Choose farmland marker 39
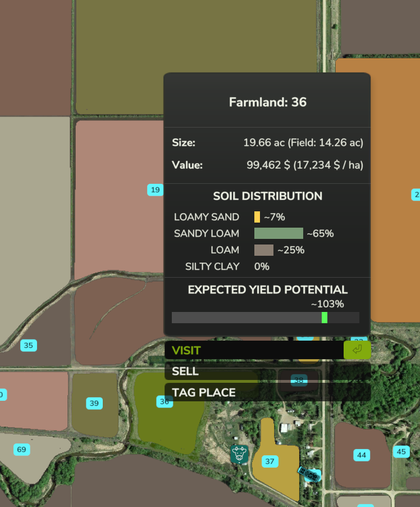The width and height of the screenshot is (420, 507). [x=94, y=403]
